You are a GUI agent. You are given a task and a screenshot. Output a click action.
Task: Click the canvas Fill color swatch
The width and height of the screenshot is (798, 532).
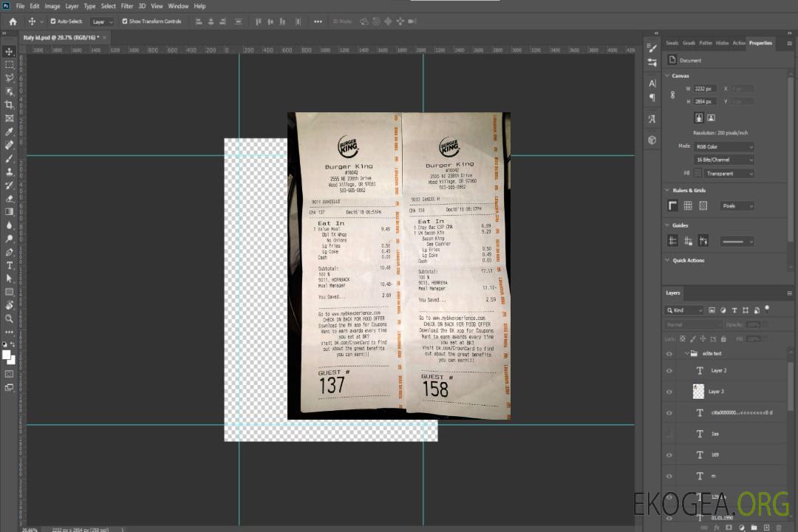click(698, 174)
